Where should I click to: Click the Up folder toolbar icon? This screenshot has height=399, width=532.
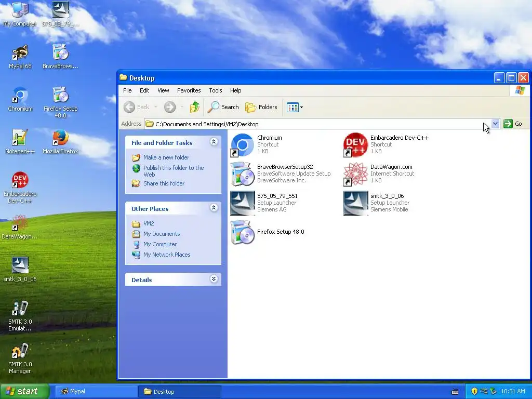pos(195,107)
